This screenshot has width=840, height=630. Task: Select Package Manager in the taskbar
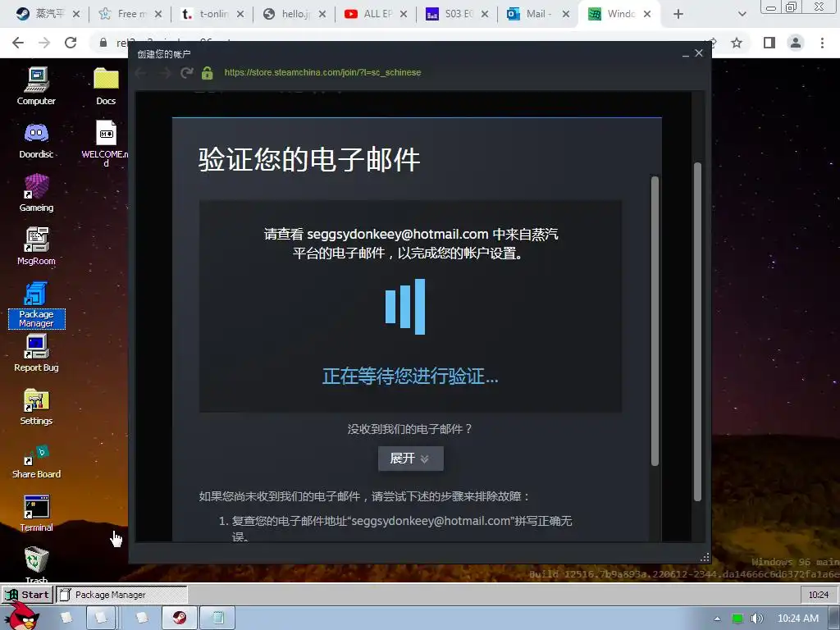click(x=121, y=594)
